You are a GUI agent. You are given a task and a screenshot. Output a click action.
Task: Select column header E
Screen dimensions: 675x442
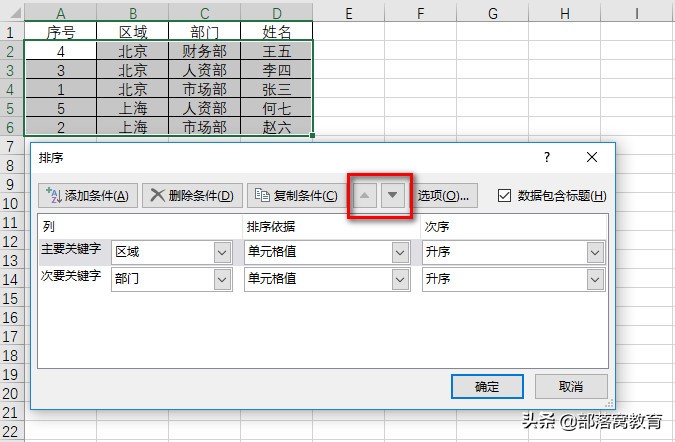(349, 13)
